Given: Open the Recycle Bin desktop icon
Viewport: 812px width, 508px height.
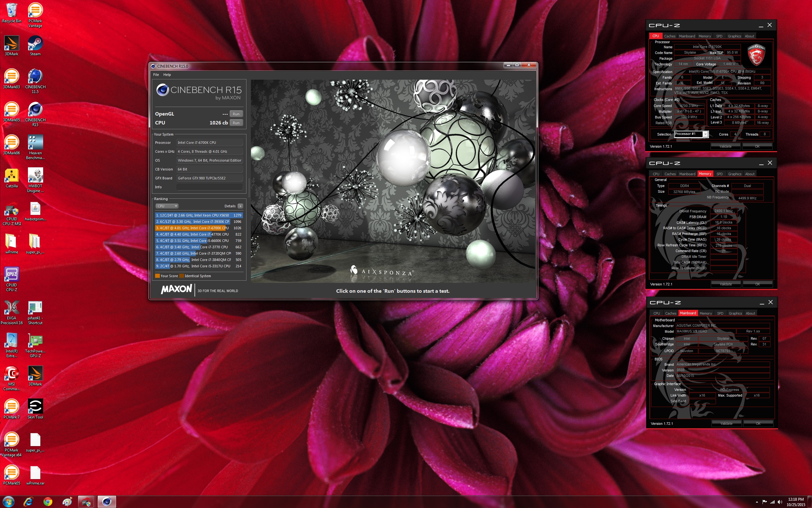Looking at the screenshot, I should click(x=11, y=13).
